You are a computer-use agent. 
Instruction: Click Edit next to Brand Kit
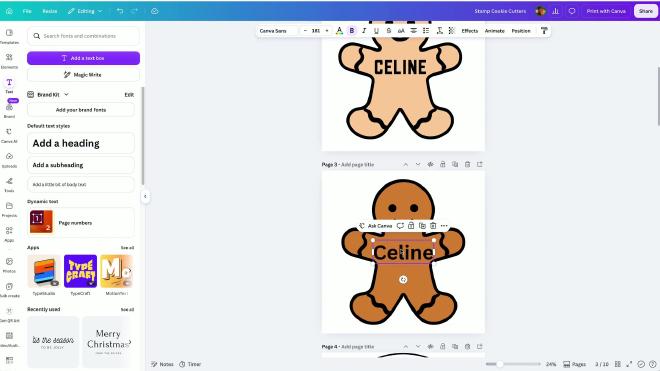tap(129, 95)
